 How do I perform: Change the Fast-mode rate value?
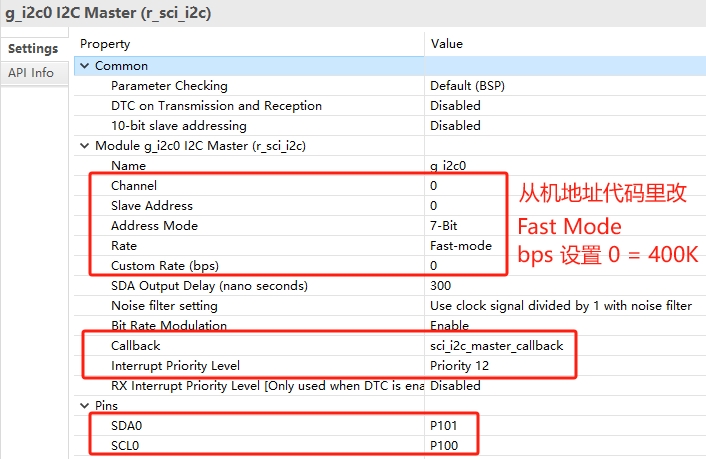tap(461, 245)
